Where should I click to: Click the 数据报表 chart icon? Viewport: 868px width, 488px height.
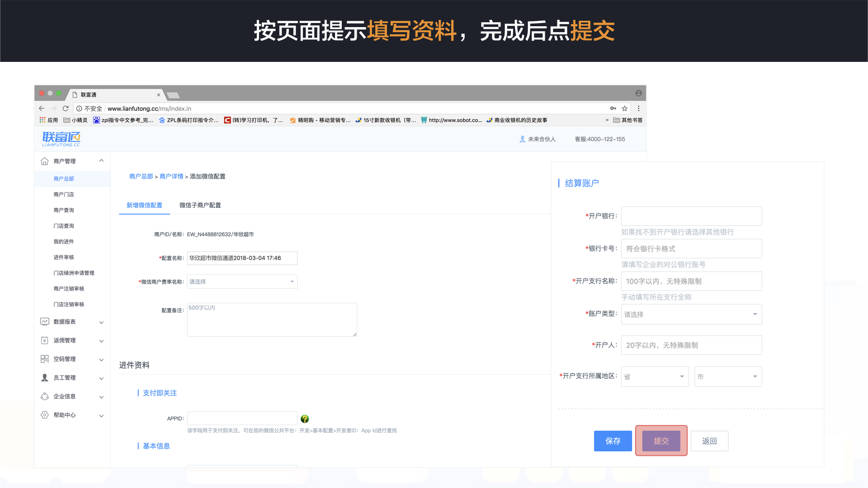[44, 322]
